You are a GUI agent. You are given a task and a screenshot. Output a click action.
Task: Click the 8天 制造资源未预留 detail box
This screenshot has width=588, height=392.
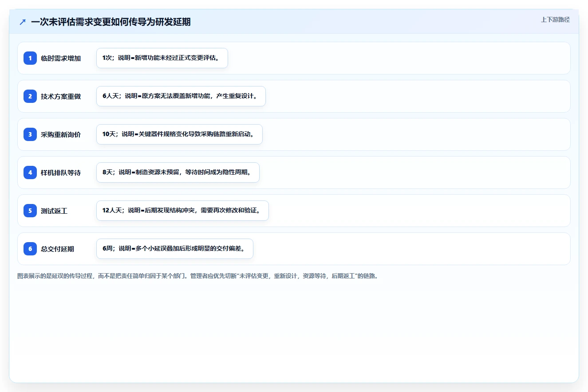(178, 172)
